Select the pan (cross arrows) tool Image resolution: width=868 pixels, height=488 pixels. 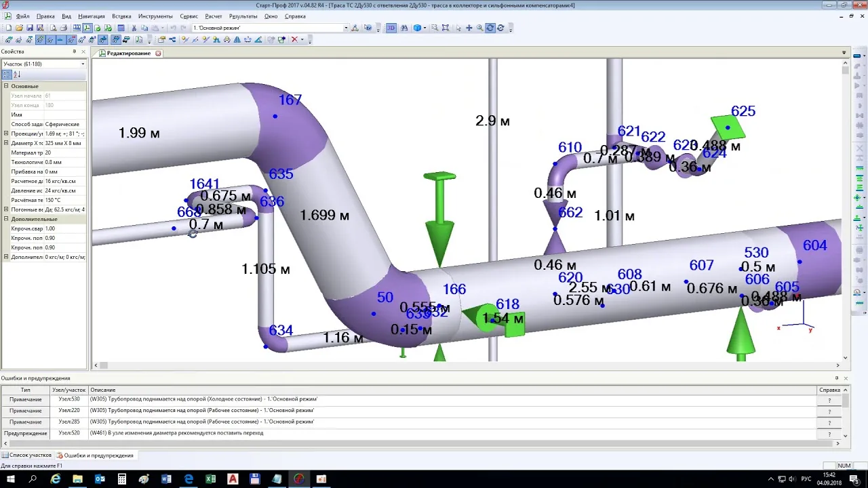point(469,28)
